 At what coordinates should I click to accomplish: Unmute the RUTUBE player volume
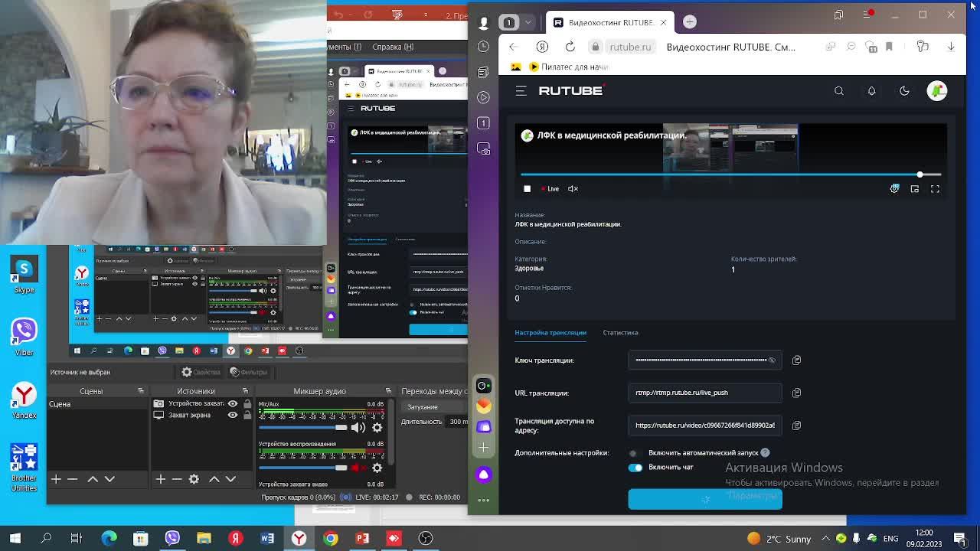click(x=573, y=188)
